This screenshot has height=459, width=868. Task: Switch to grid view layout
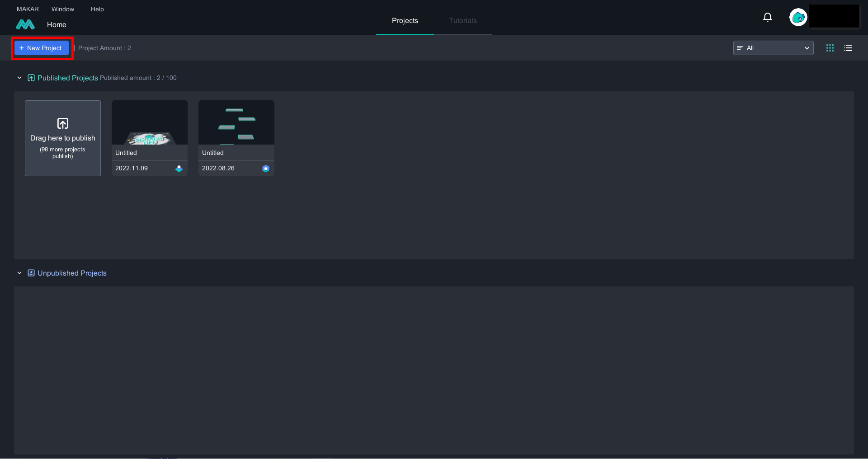830,48
